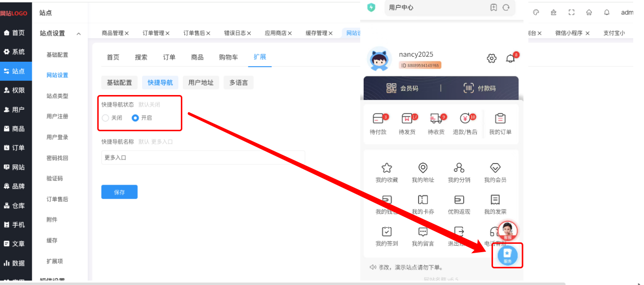Open 商品 in the left navigation
644x285 pixels.
pos(15,129)
